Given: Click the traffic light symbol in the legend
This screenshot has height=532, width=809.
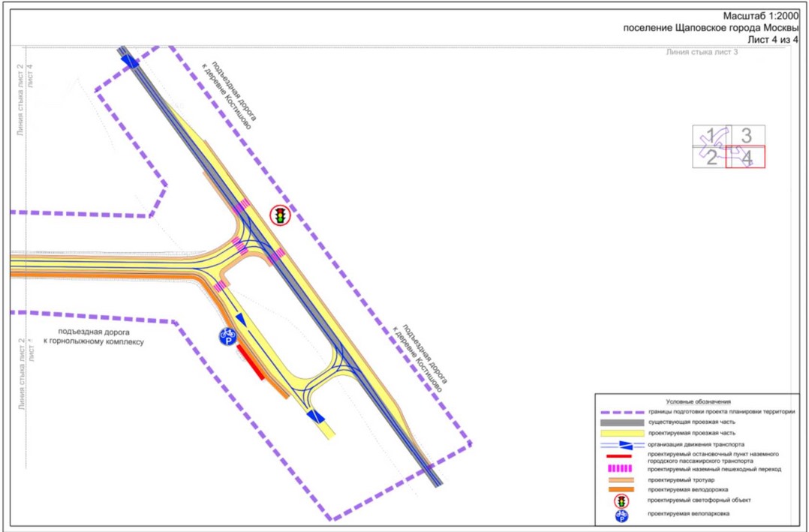Looking at the screenshot, I should 621,500.
